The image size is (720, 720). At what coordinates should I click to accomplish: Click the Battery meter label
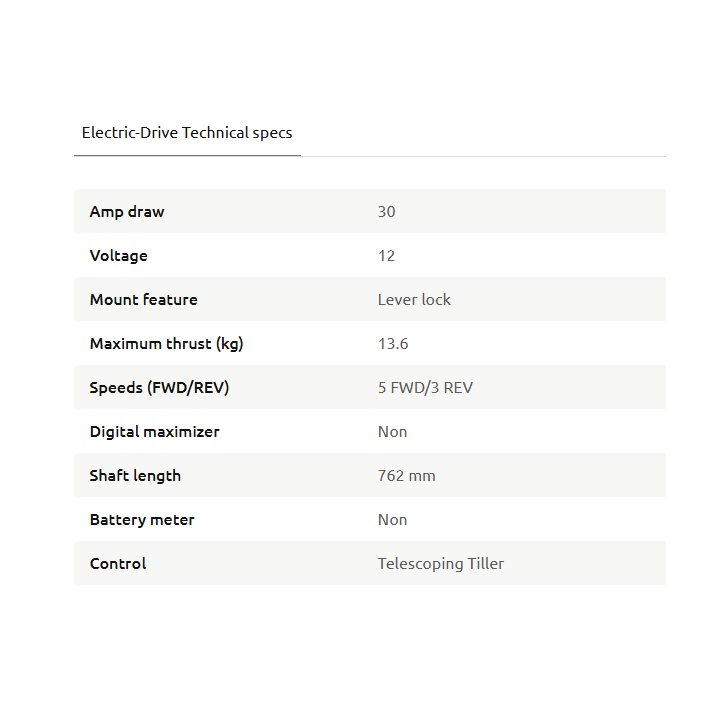(143, 520)
